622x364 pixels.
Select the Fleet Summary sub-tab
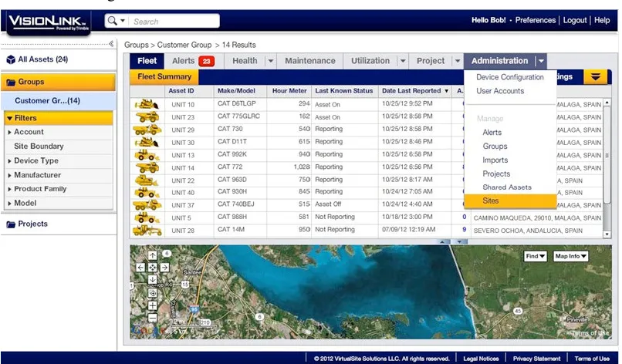164,77
